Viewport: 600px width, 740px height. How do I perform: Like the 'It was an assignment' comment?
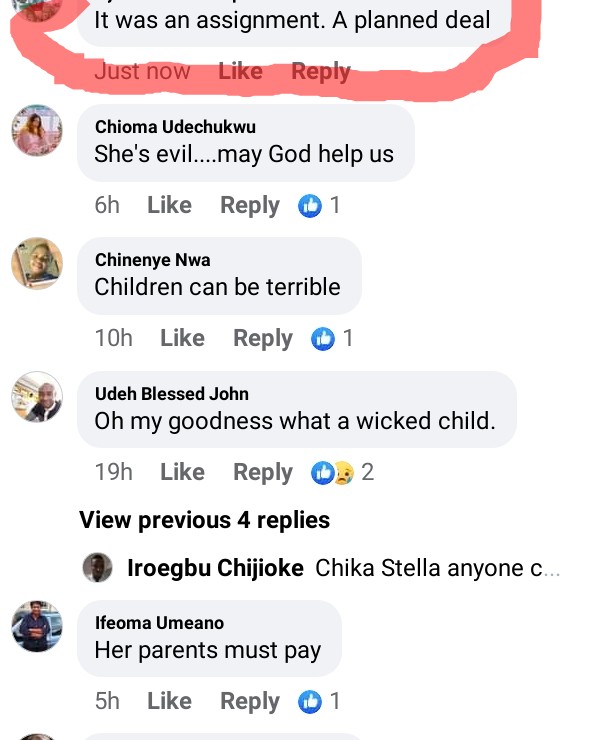(x=240, y=71)
